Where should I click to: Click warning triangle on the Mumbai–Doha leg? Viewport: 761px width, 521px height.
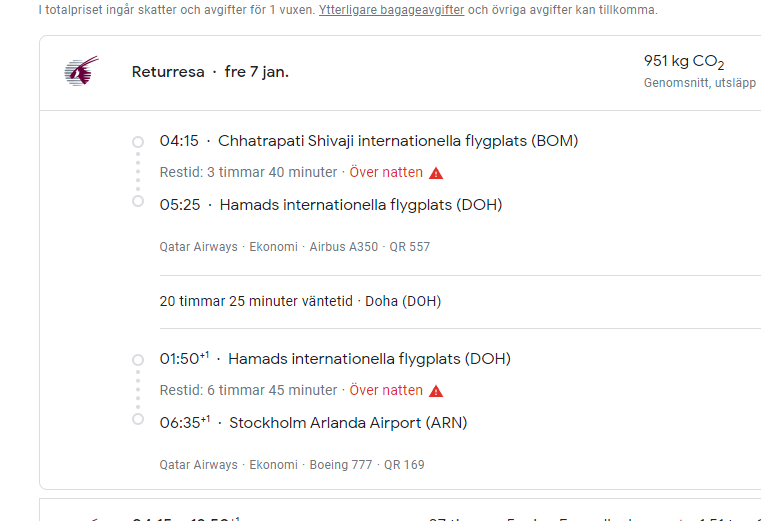point(436,173)
